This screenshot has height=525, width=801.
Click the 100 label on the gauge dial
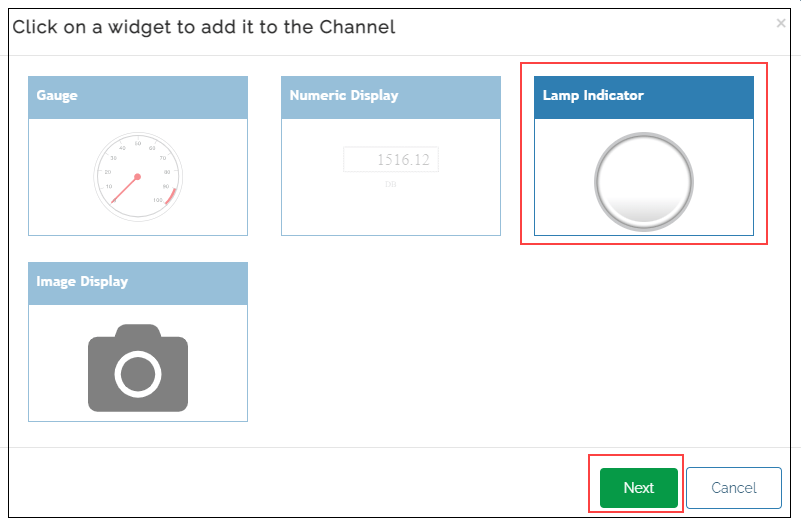click(x=158, y=201)
